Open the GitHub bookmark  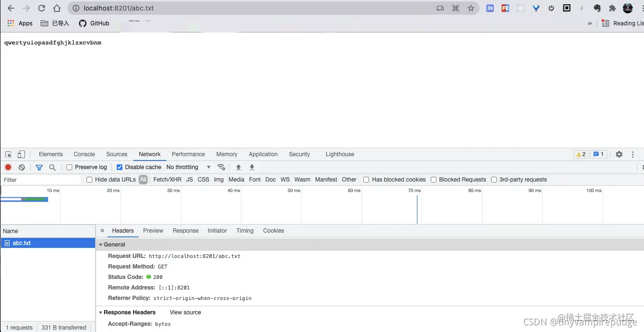click(x=94, y=23)
